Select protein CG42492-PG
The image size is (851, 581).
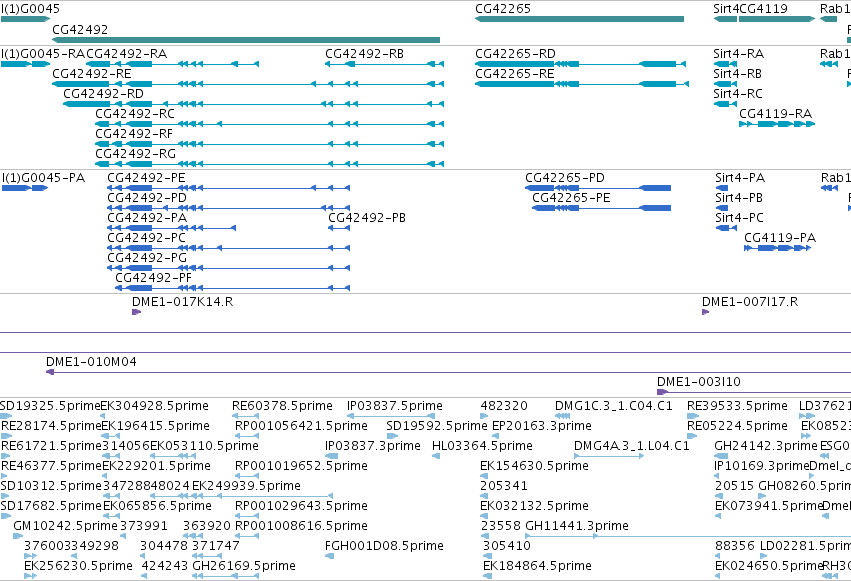pos(228,268)
